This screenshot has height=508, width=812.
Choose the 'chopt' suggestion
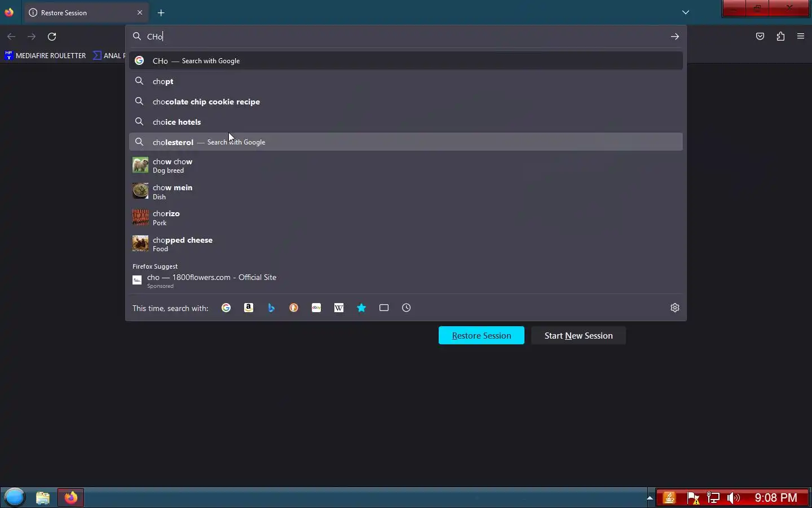406,81
